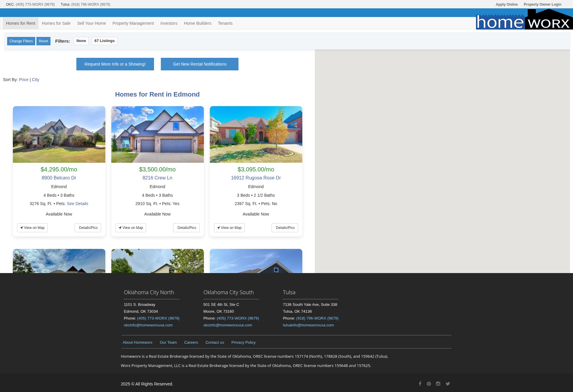Sort listings by Price

click(x=24, y=80)
